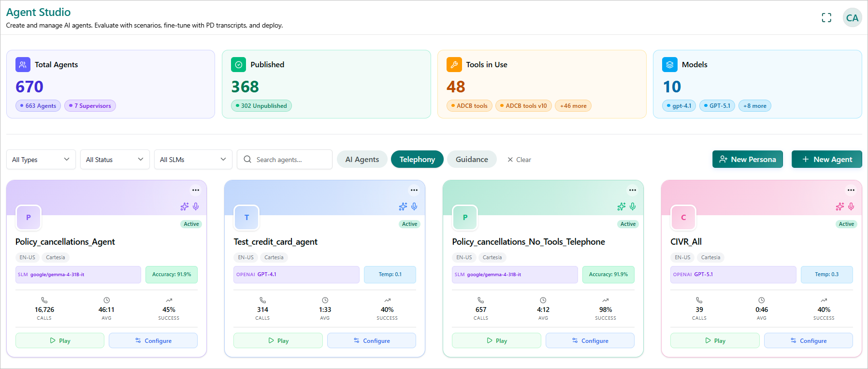Click the ADCB tools v10 chip
Viewport: 868px width, 369px height.
pyautogui.click(x=523, y=106)
